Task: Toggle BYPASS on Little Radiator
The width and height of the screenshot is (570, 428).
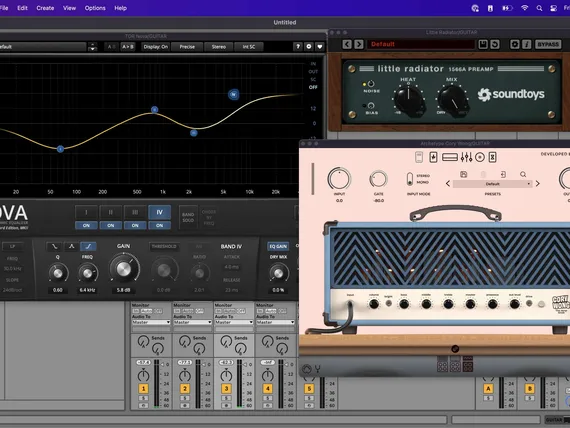Action: pyautogui.click(x=548, y=44)
